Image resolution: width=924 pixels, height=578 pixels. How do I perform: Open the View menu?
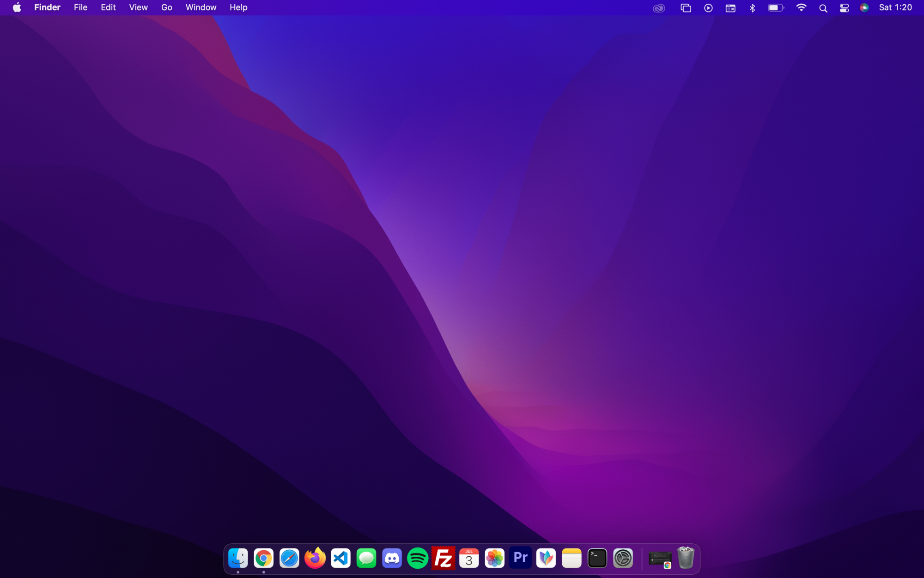139,7
